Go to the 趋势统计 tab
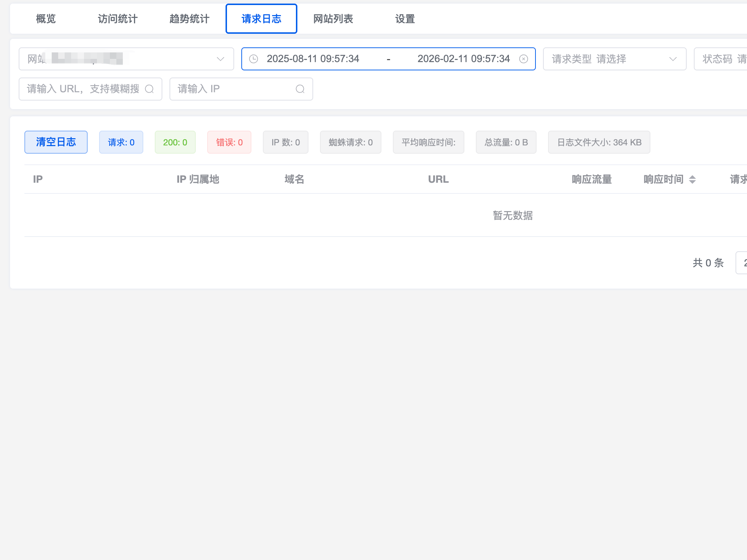This screenshot has width=747, height=560. tap(190, 19)
